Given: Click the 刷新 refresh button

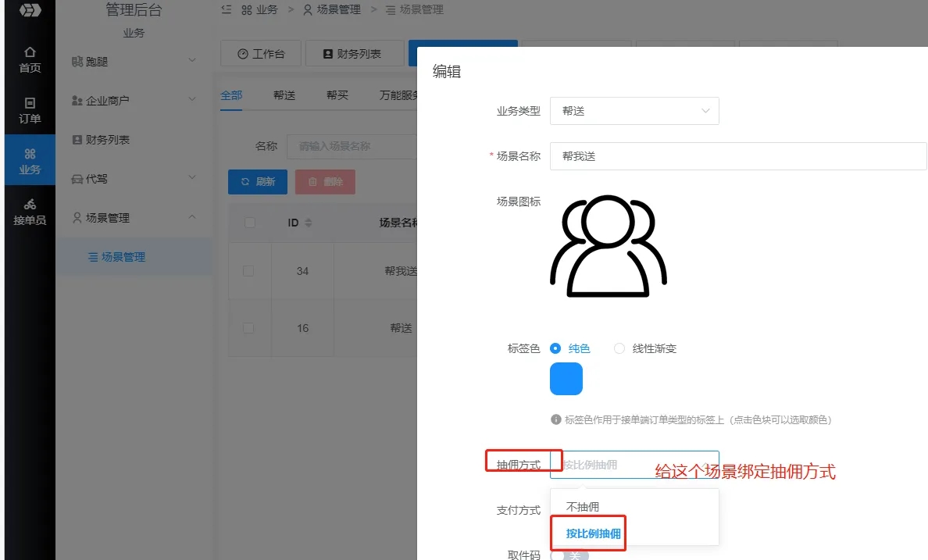Looking at the screenshot, I should [x=258, y=182].
